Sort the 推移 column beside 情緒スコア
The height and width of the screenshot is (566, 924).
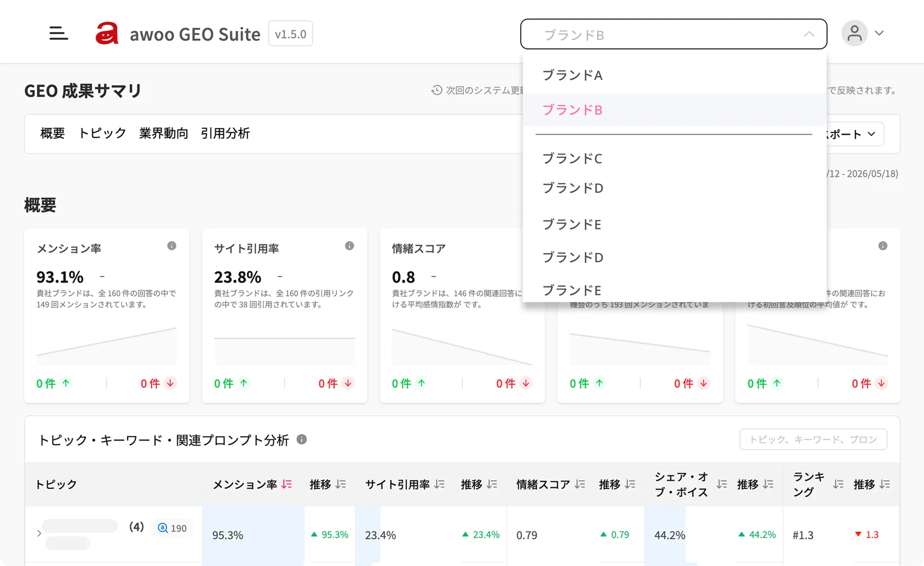point(630,484)
